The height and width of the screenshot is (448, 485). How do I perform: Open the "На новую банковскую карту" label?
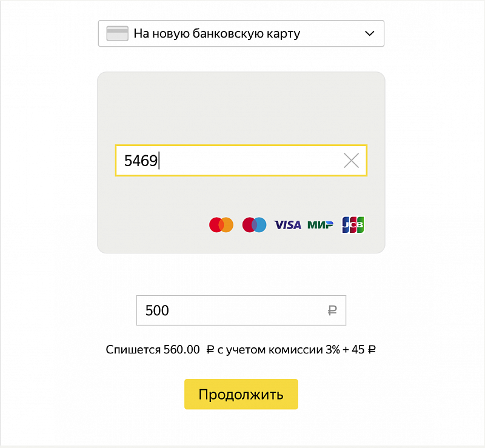point(216,33)
